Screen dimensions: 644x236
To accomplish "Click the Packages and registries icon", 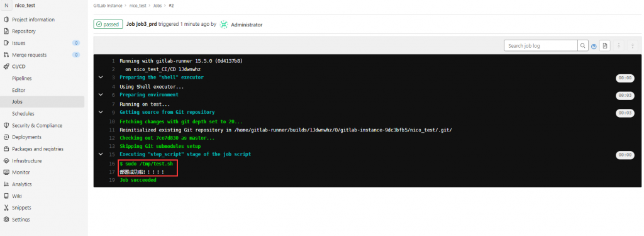I will click(6, 149).
